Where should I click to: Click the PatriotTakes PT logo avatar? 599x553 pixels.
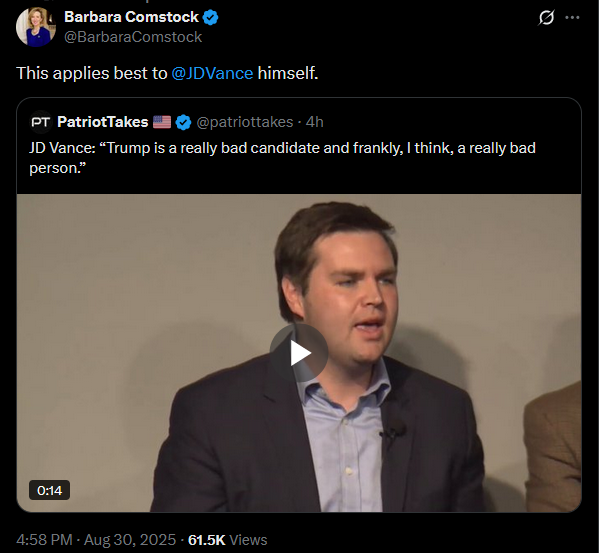pyautogui.click(x=40, y=122)
